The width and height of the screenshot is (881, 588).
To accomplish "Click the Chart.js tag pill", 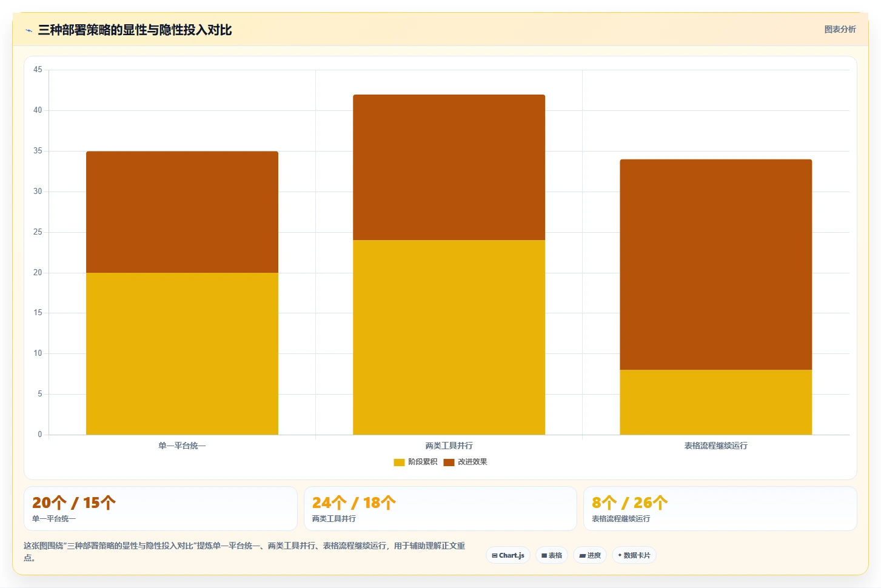I will 508,555.
